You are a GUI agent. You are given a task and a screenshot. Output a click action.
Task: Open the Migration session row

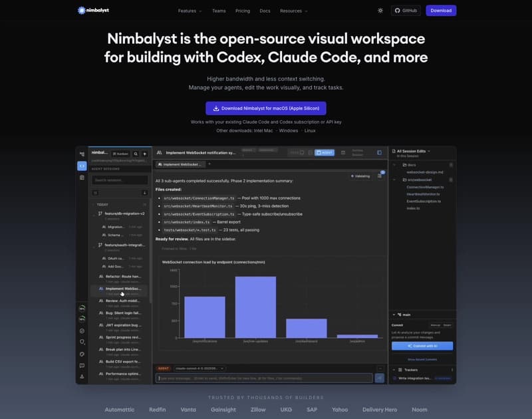122,227
